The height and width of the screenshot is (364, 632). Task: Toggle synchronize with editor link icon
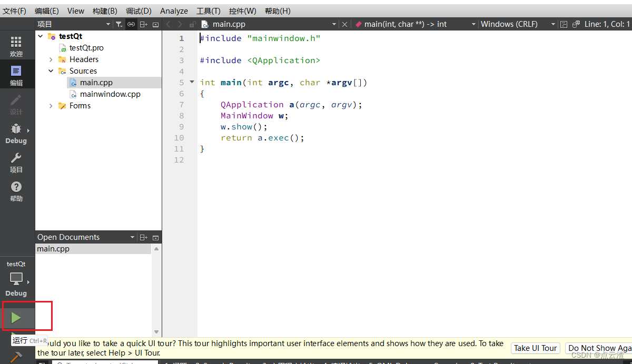click(131, 24)
